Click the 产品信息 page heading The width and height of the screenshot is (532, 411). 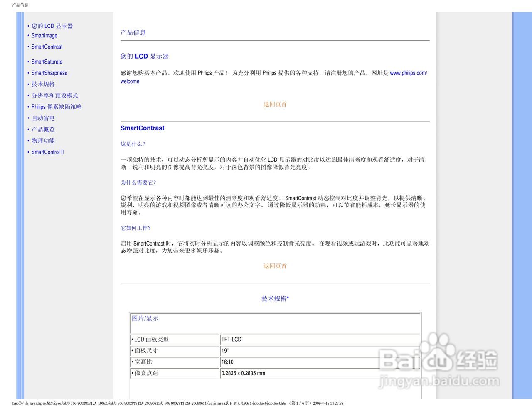pos(133,32)
